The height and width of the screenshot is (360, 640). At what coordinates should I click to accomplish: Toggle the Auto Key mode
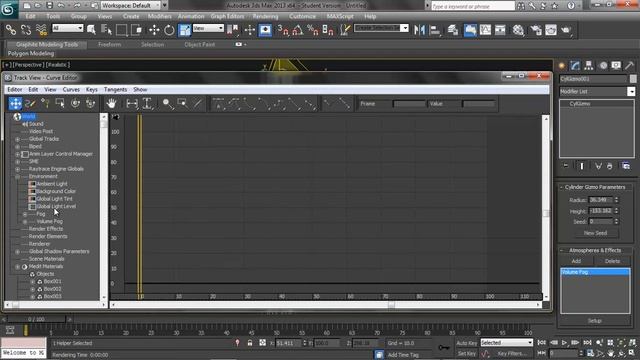click(x=467, y=343)
